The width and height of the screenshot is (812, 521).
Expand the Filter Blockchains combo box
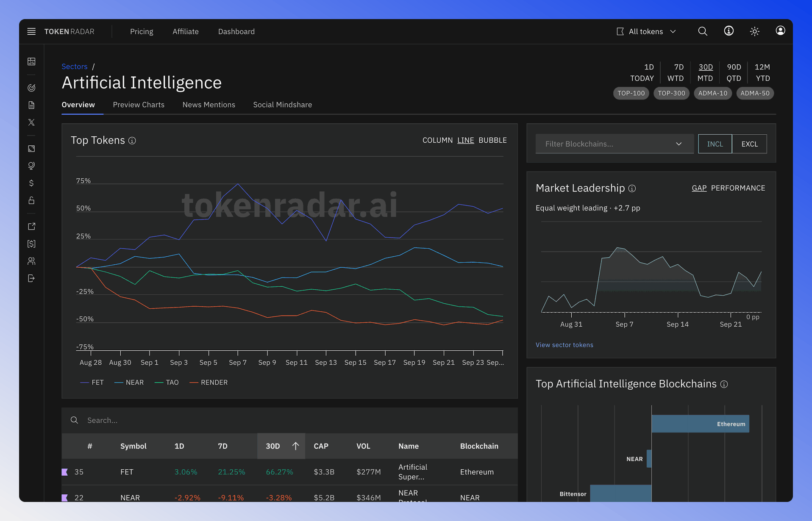615,144
